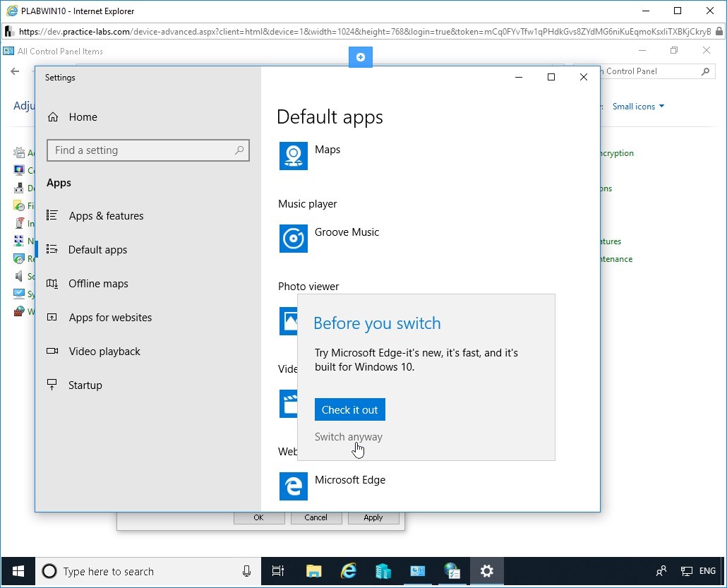Click the ENG language indicator
The width and height of the screenshot is (727, 588).
[707, 571]
